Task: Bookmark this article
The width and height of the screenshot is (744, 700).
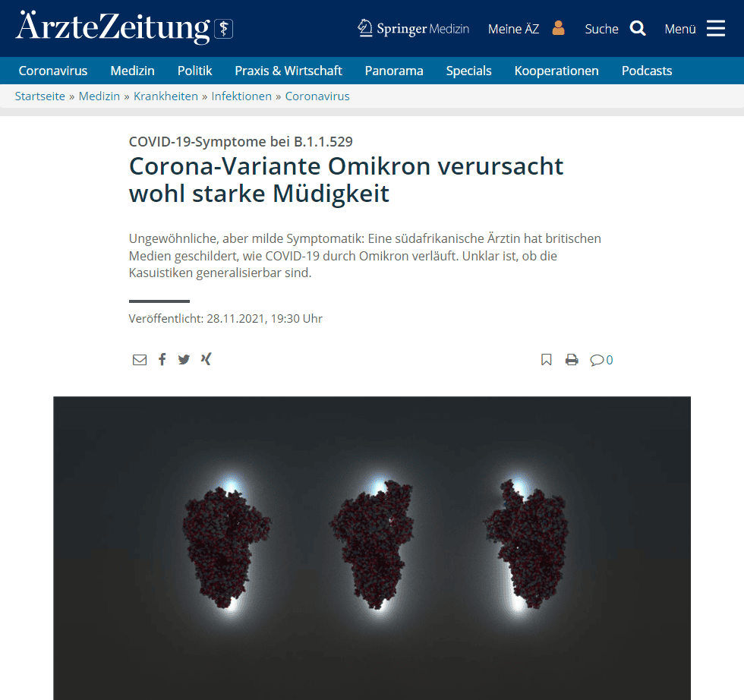Action: point(546,360)
